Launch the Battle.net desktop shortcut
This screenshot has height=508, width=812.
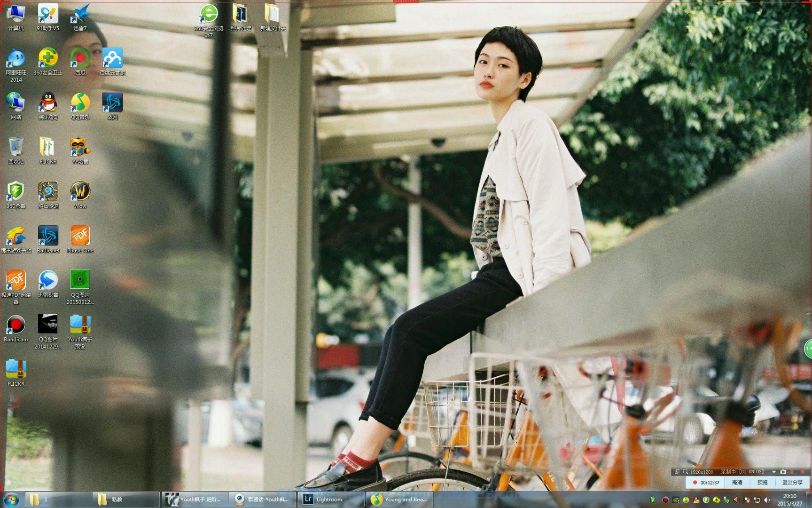[48, 239]
